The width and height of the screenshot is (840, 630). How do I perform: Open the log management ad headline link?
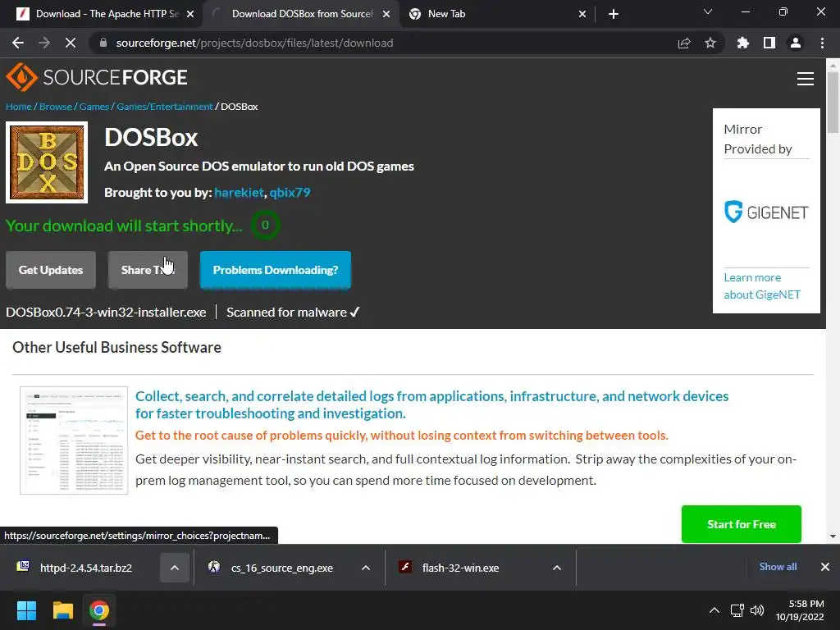point(431,404)
